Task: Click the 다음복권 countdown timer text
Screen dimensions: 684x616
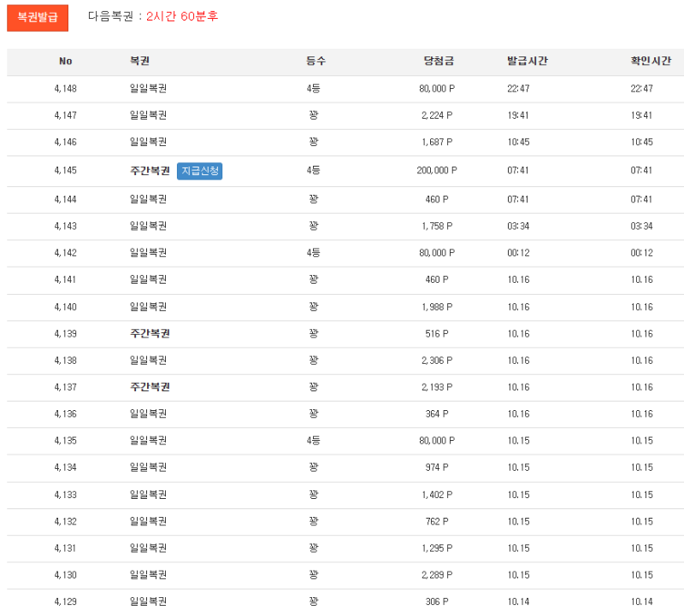Action: coord(181,16)
